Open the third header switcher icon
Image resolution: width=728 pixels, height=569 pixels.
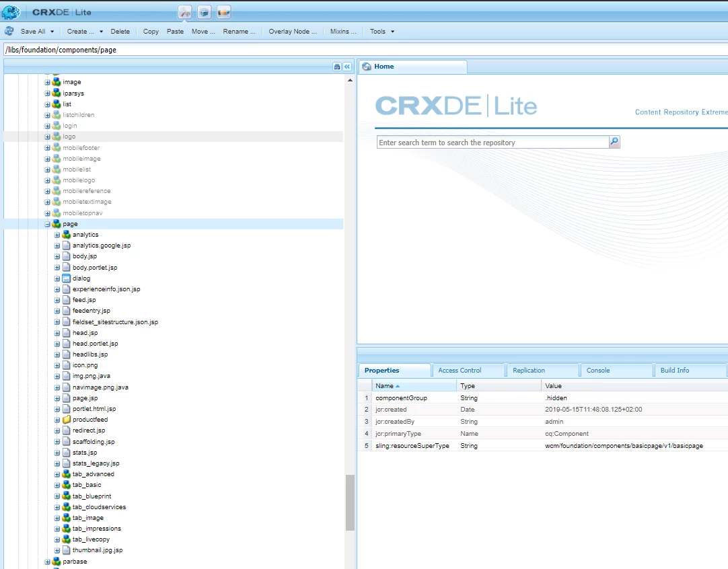(224, 13)
